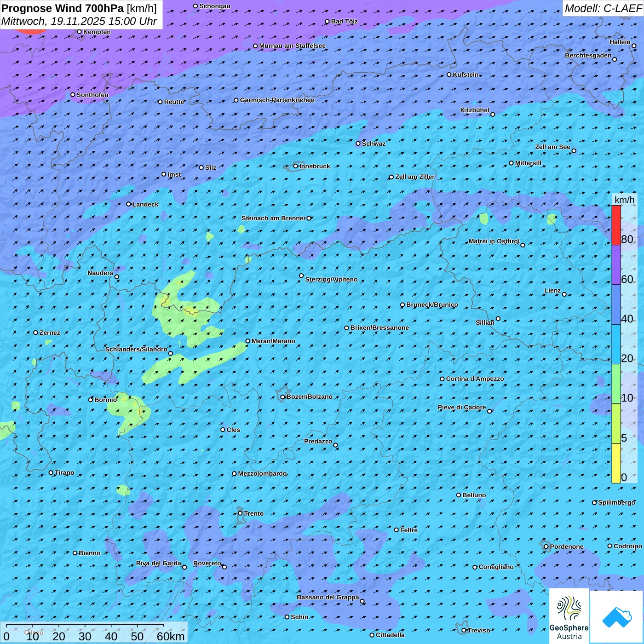The image size is (644, 644).
Task: Click the 'Murnau am Staffelsee' label
Action: [x=293, y=46]
